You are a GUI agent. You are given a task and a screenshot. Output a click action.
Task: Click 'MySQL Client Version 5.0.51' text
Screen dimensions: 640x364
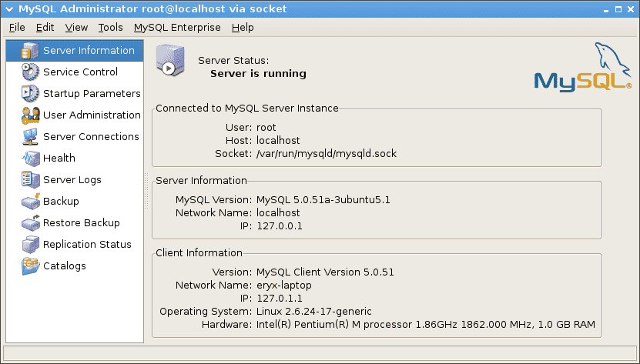[x=325, y=272]
